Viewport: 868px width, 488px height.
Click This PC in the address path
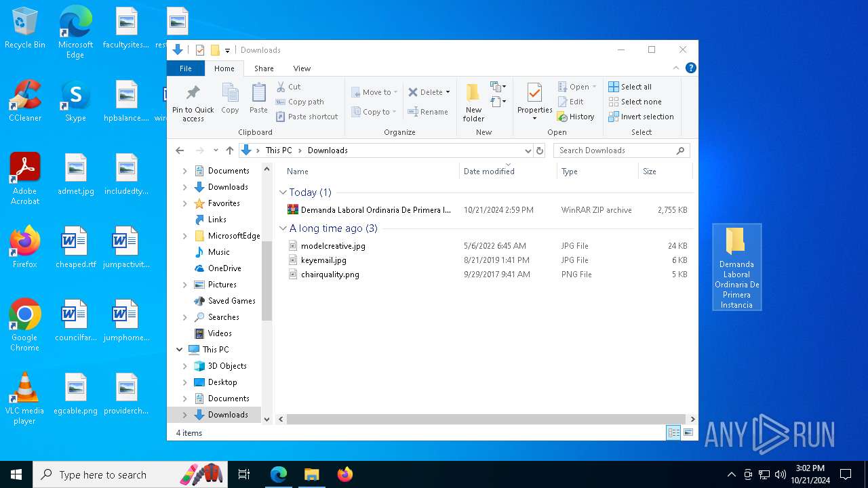click(279, 150)
